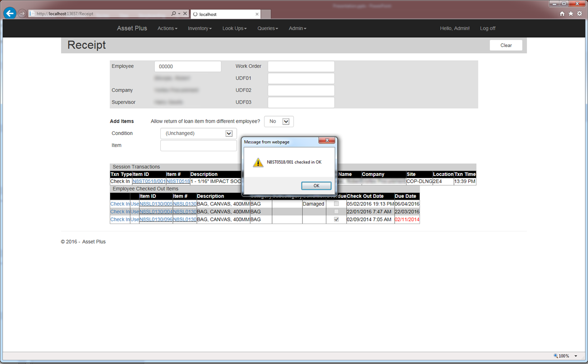Toggle Overdue checkbox for N8SL0130/005
The height and width of the screenshot is (364, 588).
pos(336,204)
